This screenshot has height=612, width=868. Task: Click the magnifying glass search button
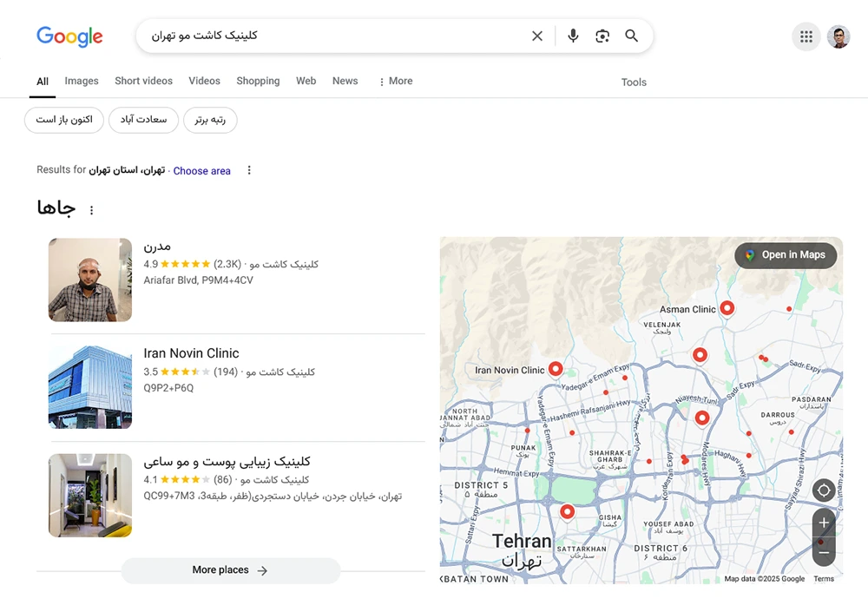click(x=632, y=36)
